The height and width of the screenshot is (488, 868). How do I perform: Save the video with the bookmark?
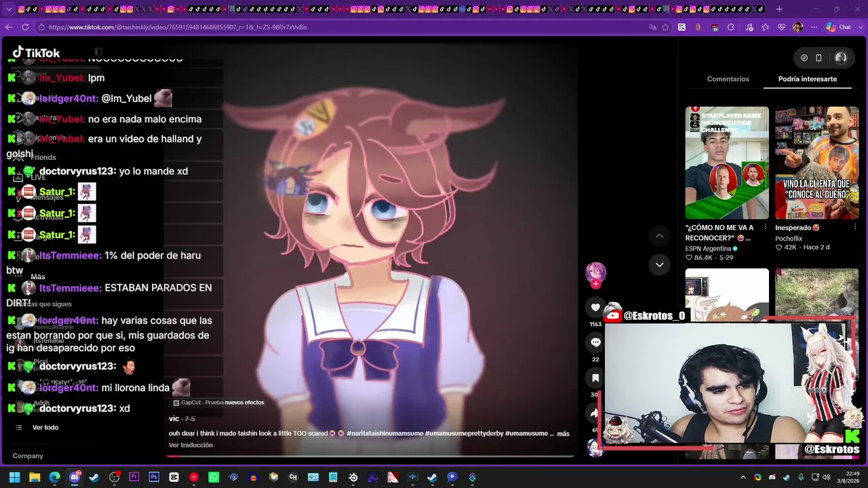[x=595, y=378]
